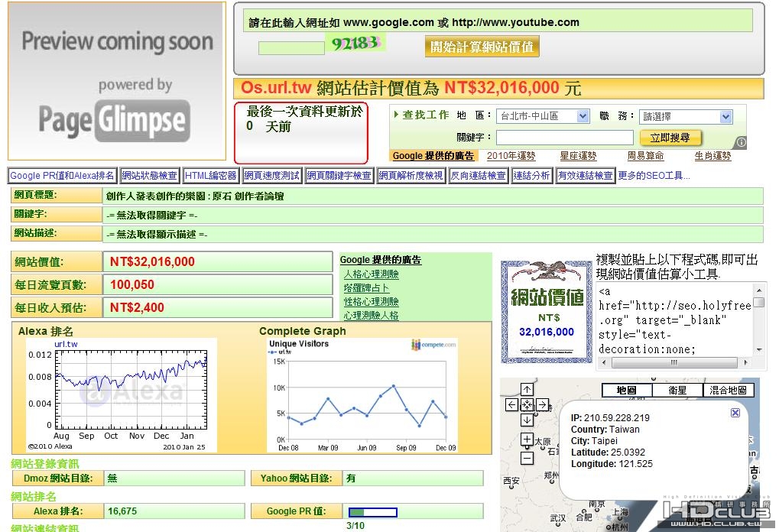This screenshot has width=779, height=532.
Task: Click the embed code text area
Action: pos(675,320)
